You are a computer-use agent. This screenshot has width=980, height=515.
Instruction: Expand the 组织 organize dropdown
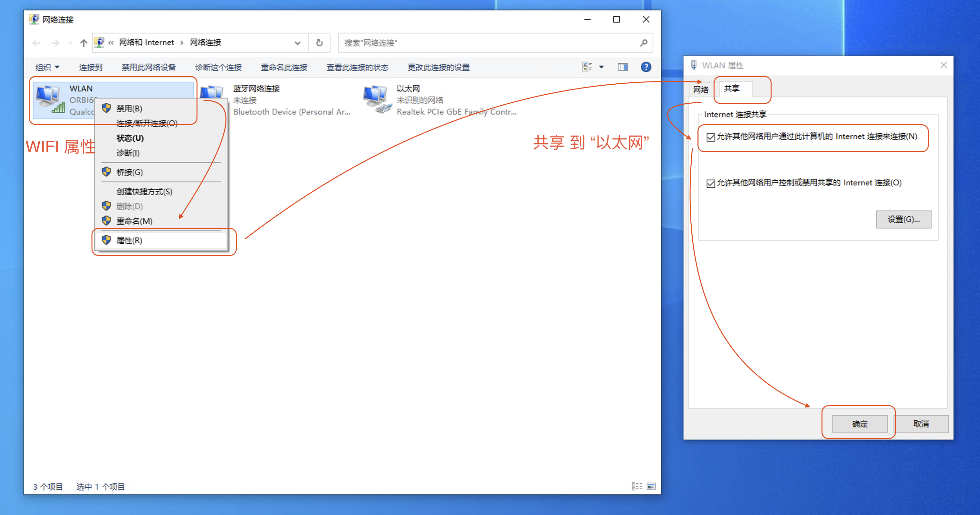pos(47,67)
